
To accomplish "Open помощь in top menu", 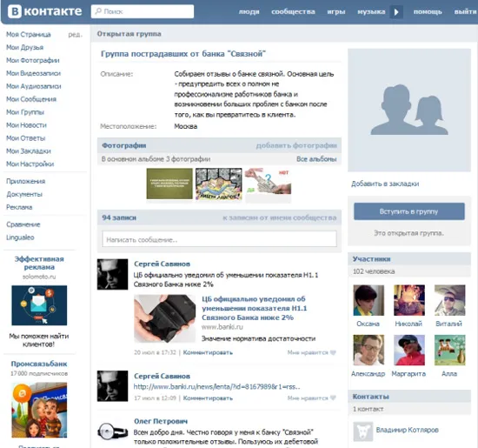I will point(428,12).
